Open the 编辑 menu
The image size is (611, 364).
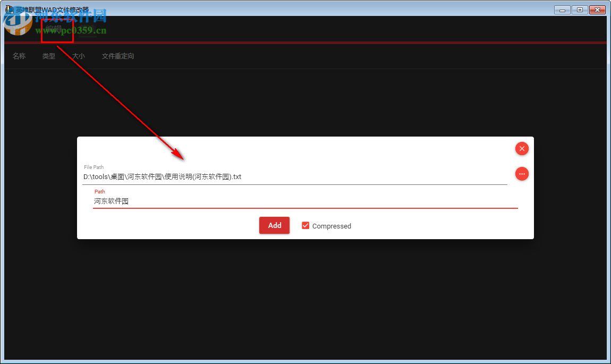pyautogui.click(x=53, y=29)
